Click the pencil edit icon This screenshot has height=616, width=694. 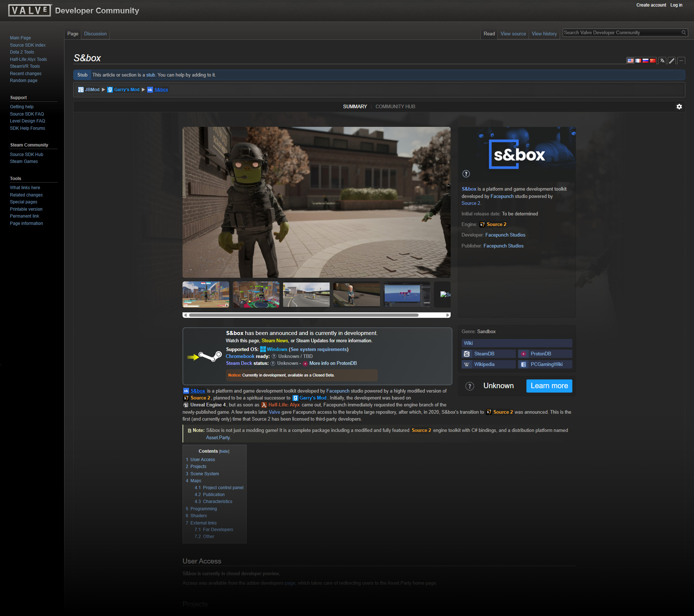tap(672, 61)
